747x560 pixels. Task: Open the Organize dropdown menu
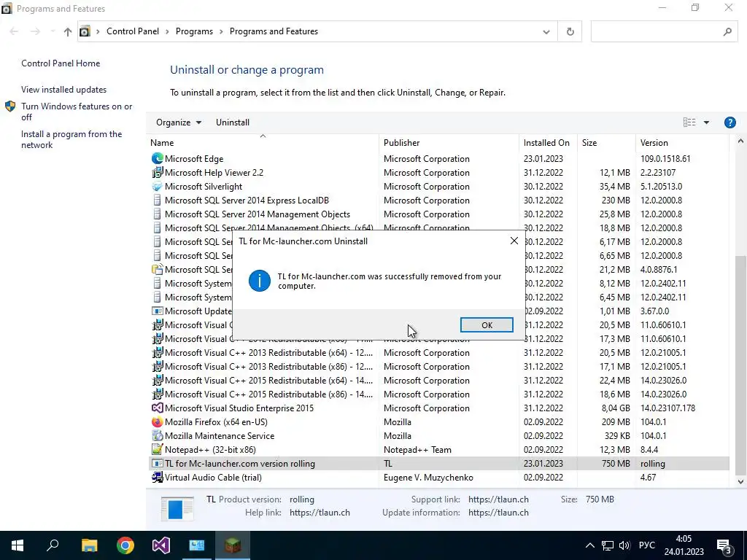click(179, 122)
